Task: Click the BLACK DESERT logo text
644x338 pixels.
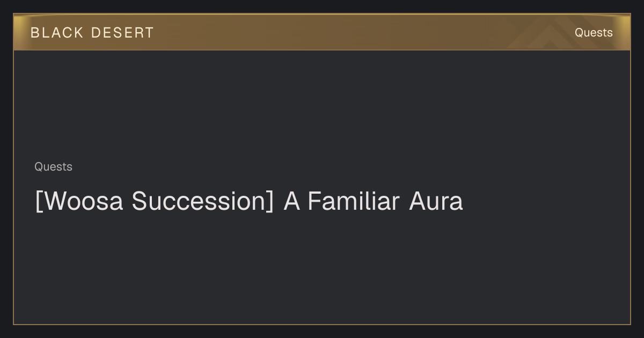Action: pyautogui.click(x=92, y=33)
